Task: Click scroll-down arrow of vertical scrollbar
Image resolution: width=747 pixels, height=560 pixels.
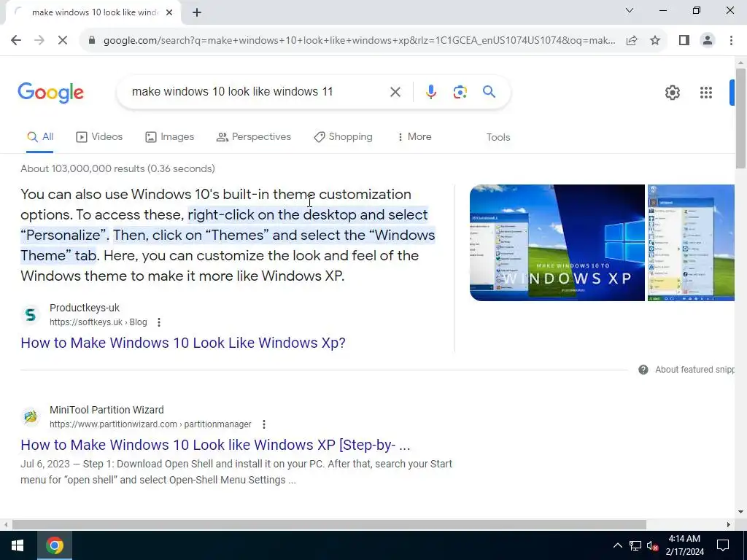Action: click(x=740, y=513)
